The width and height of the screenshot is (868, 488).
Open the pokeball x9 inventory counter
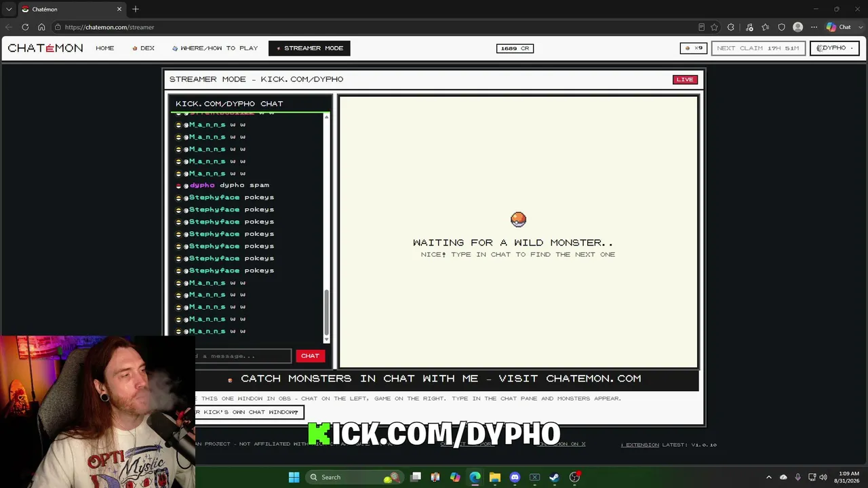click(x=694, y=48)
